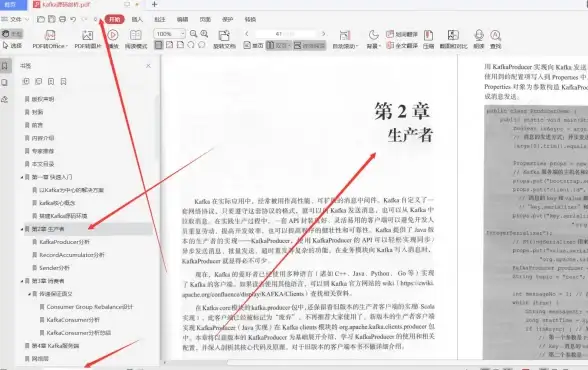Collapse 第2章 生产者 bookmark
588x370 pixels.
(21, 229)
